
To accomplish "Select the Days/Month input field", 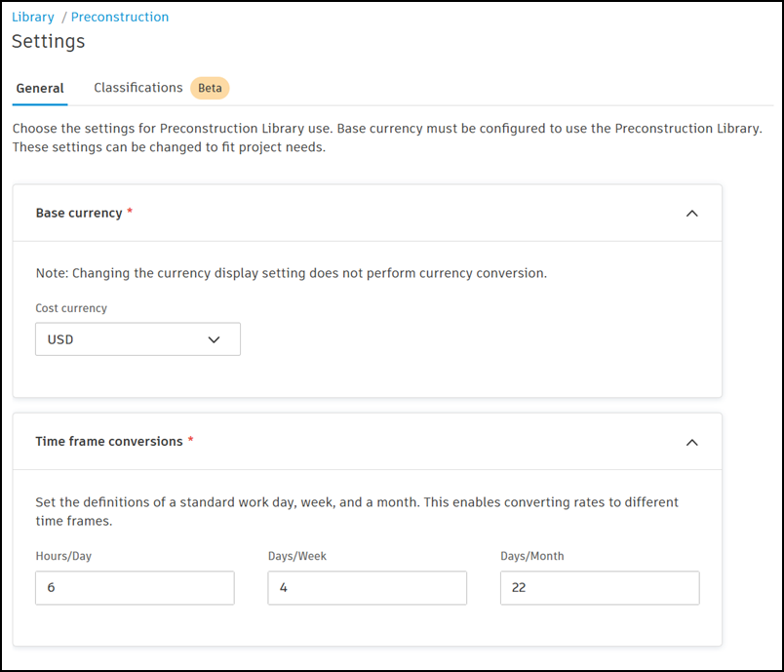I will click(599, 588).
